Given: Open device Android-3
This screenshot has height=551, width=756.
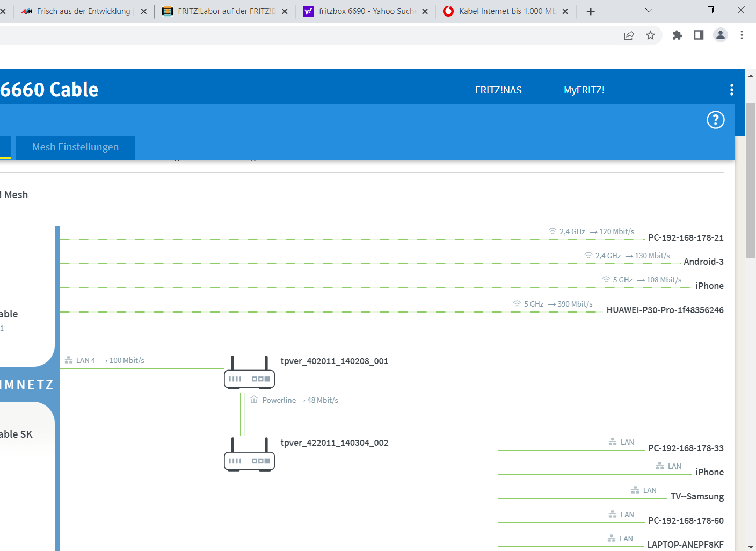Looking at the screenshot, I should (x=703, y=262).
